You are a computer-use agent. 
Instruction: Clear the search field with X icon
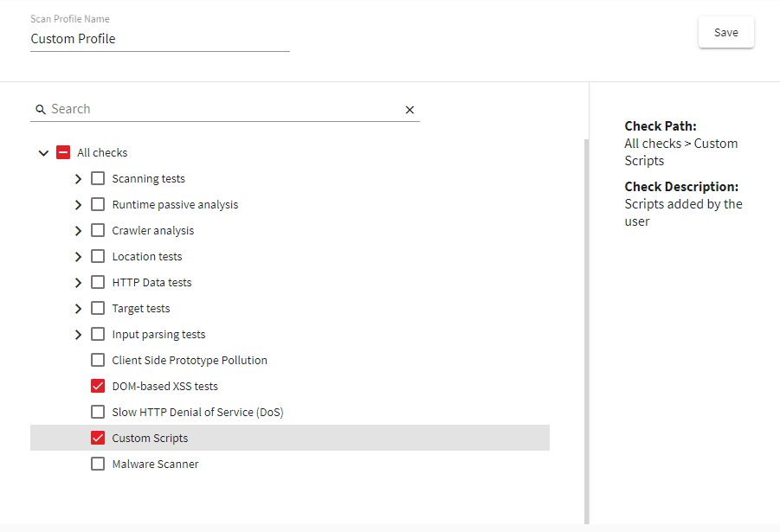tap(409, 110)
